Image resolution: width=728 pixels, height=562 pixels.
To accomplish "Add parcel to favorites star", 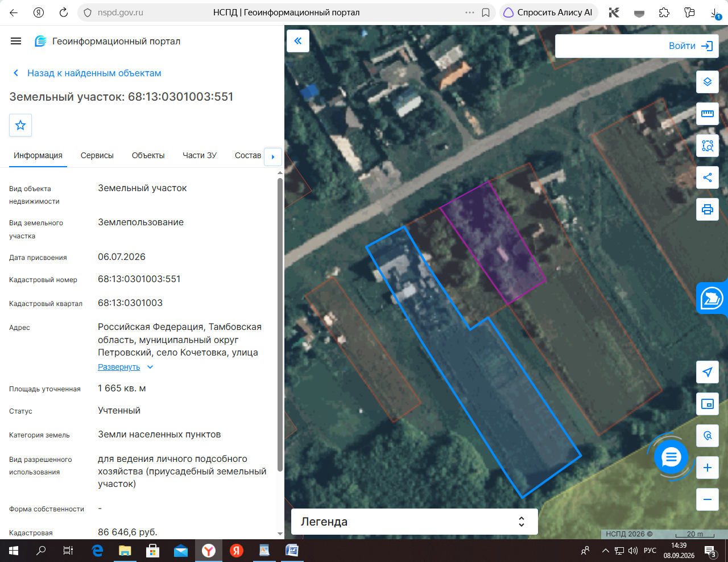I will click(x=20, y=125).
